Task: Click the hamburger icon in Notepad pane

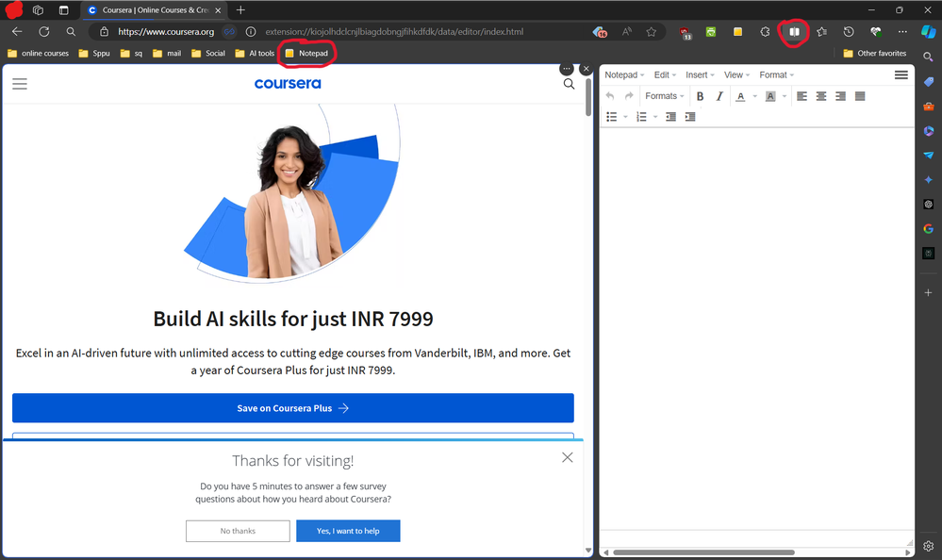Action: [x=901, y=75]
